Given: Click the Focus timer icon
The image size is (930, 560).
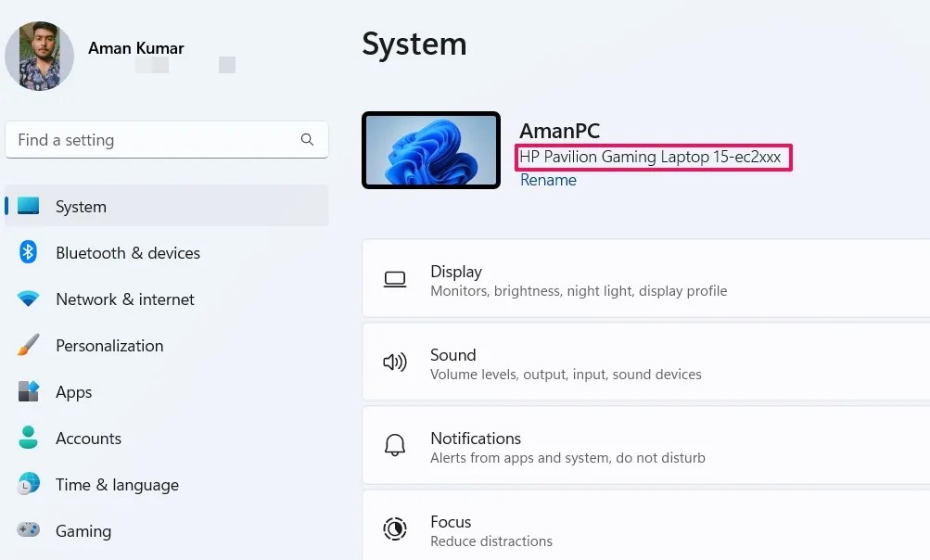Looking at the screenshot, I should [x=394, y=528].
